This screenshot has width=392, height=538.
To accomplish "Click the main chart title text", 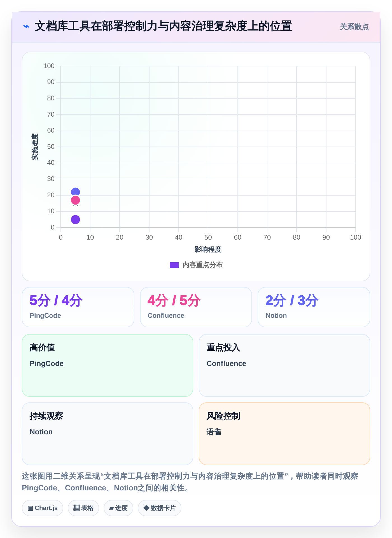I will (163, 26).
